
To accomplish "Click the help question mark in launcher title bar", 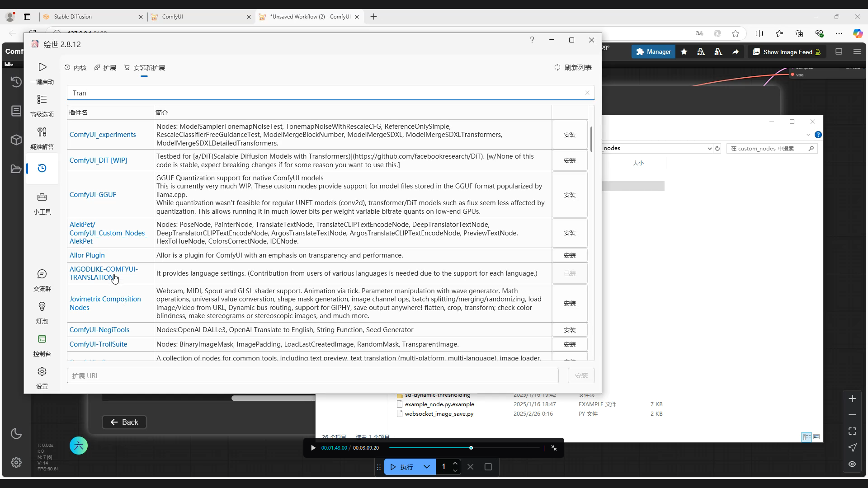I will click(x=532, y=40).
